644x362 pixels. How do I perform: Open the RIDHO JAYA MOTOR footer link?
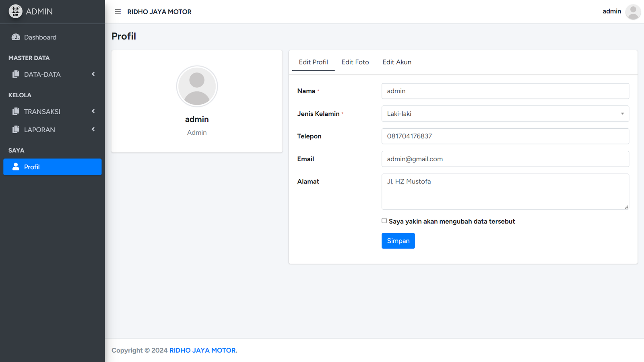coord(203,350)
